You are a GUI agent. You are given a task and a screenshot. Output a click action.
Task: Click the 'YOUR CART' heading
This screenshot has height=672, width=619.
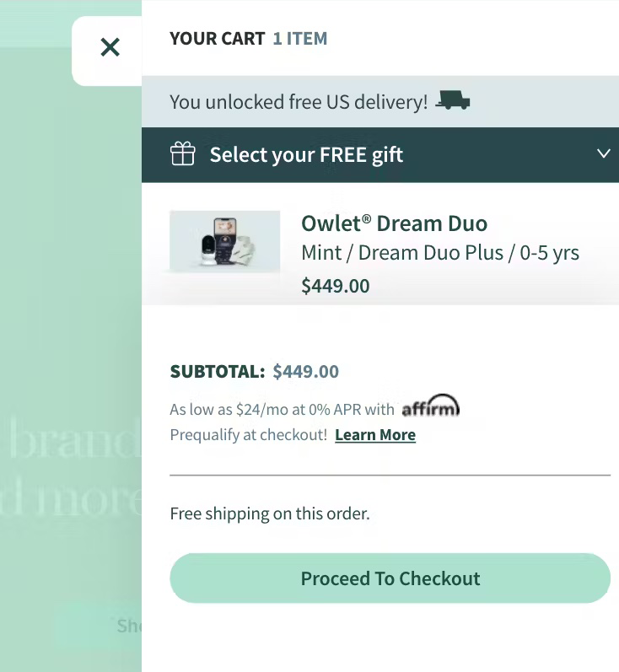(x=216, y=39)
